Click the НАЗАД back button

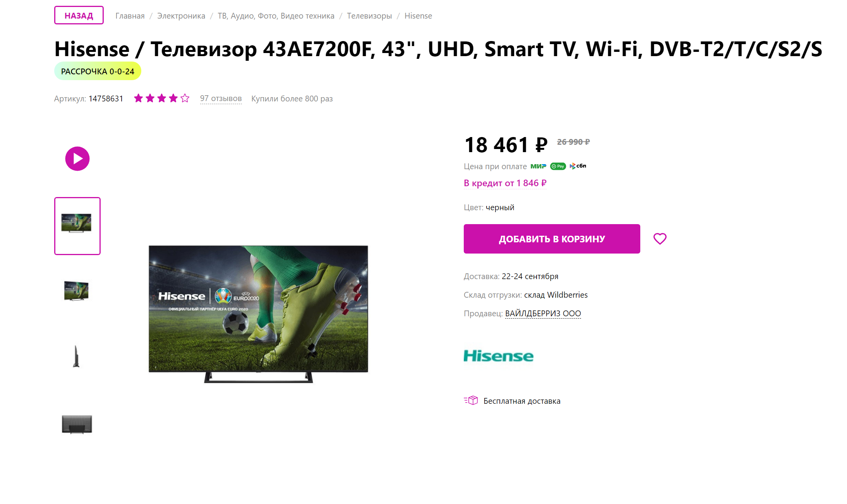click(79, 15)
